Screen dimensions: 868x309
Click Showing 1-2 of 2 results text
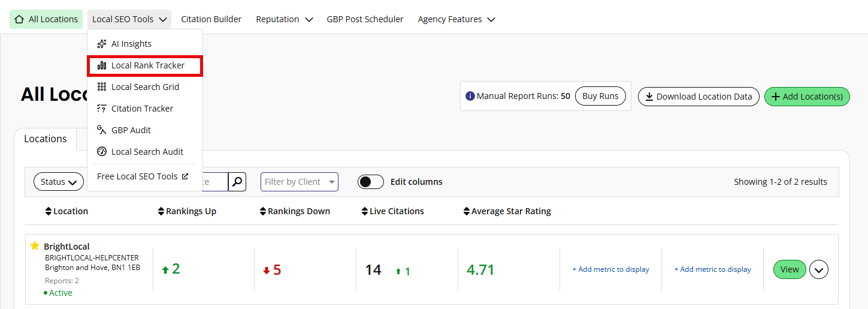point(781,182)
